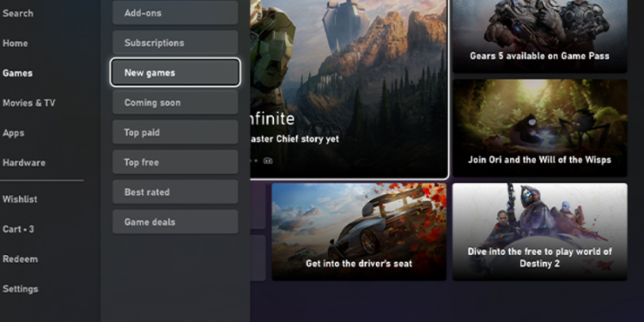Viewport: 644px width, 322px height.
Task: View Game deals
Action: (x=175, y=222)
